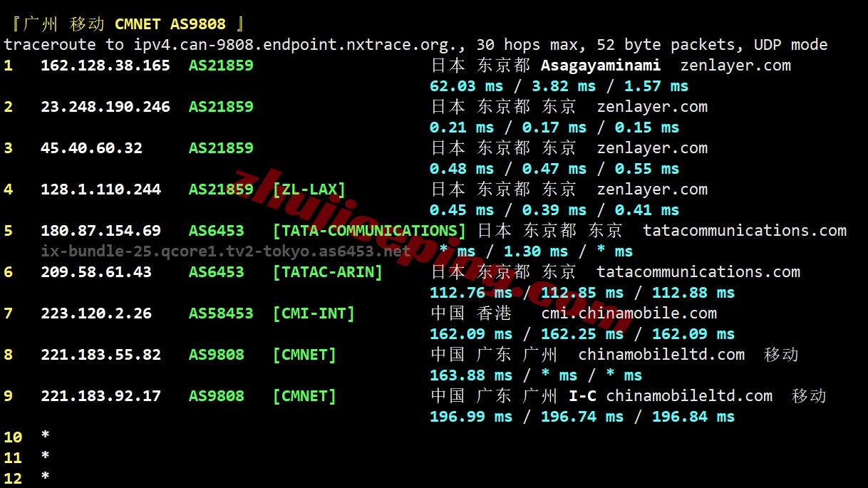Select the IP address 45.40.60.32

pyautogui.click(x=91, y=148)
